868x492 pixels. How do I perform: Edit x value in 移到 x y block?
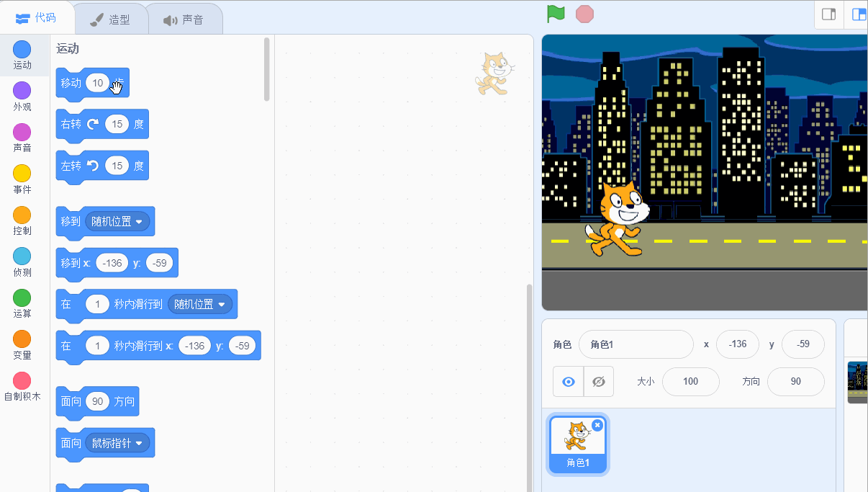point(112,263)
